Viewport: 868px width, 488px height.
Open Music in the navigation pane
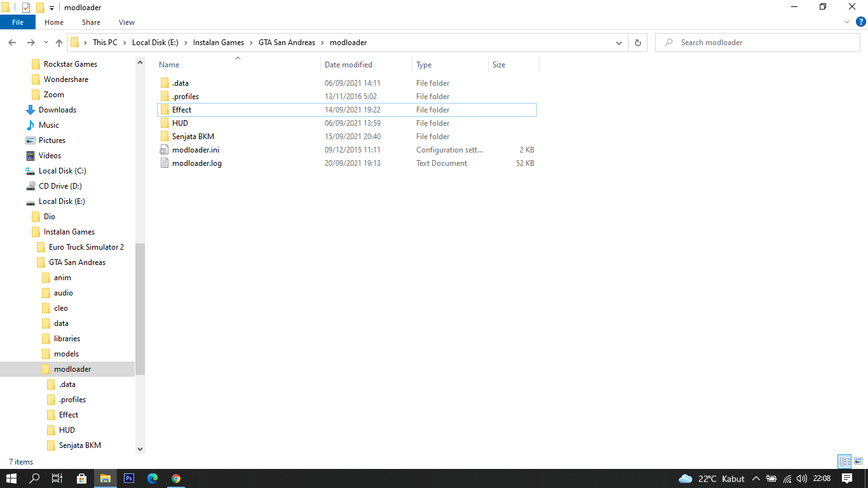48,125
